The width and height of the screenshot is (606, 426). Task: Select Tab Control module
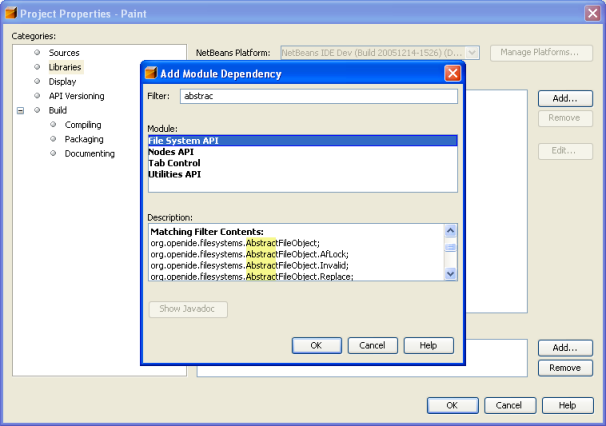(303, 163)
